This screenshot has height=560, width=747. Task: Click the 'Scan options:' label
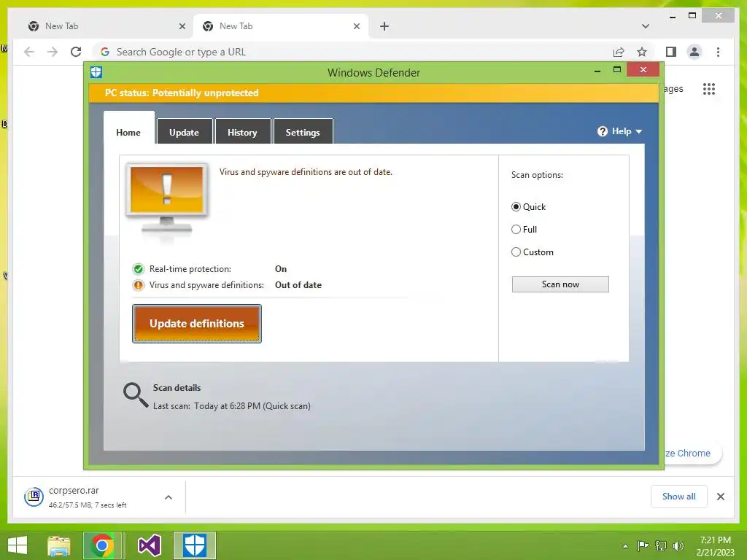[537, 175]
